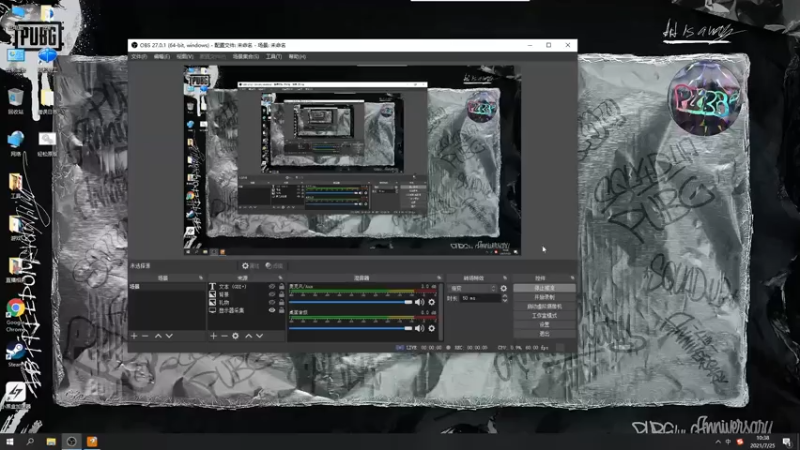
Task: Click the audio mixer vertical scrollbar
Action: tap(440, 311)
